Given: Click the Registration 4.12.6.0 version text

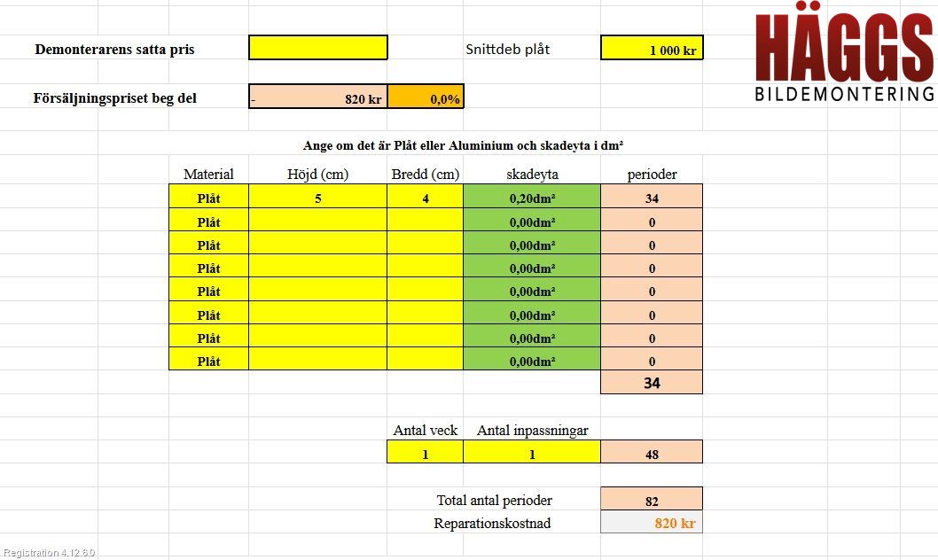Looking at the screenshot, I should point(49,553).
